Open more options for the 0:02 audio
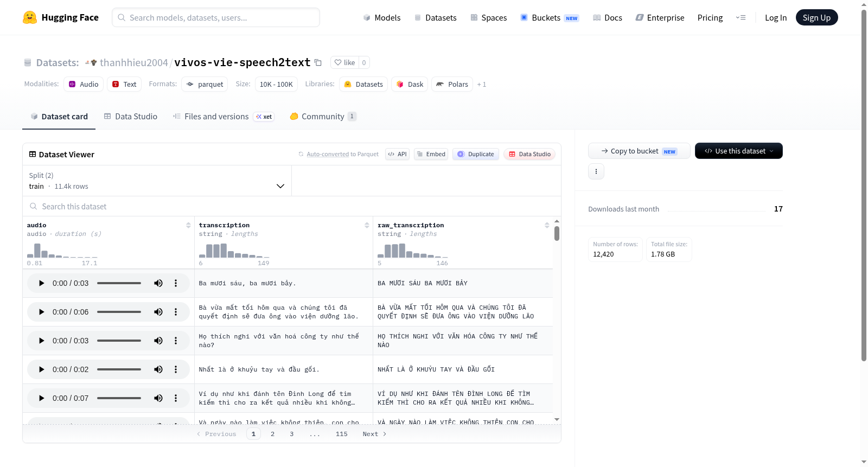 [176, 369]
